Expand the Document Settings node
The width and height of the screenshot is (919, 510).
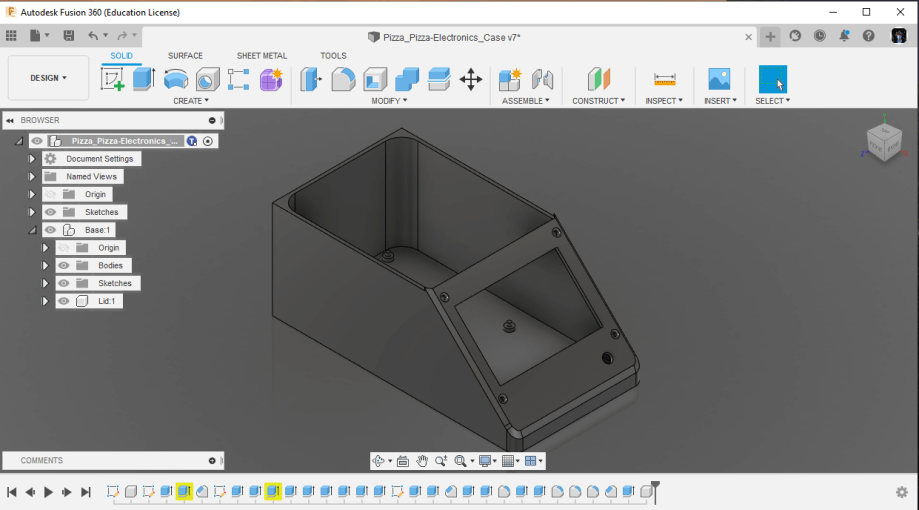tap(32, 159)
